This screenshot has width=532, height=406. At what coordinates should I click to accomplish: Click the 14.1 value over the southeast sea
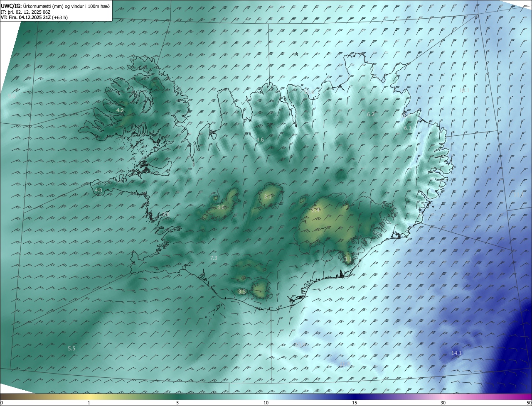(x=456, y=353)
